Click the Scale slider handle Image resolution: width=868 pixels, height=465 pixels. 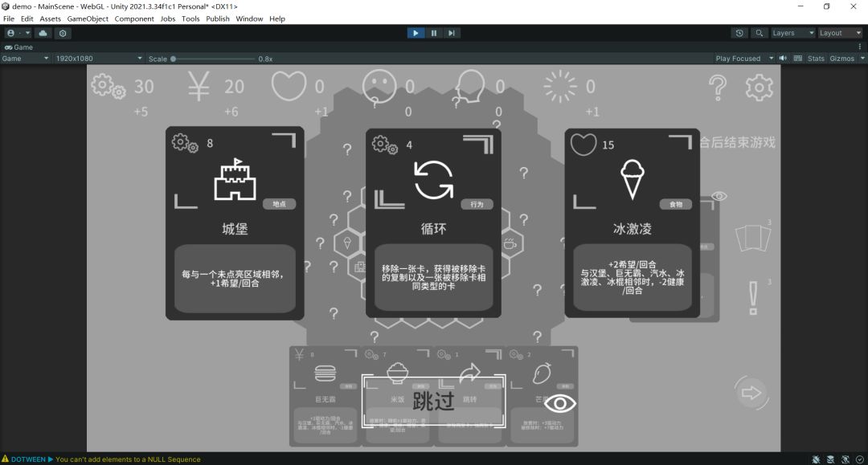174,59
